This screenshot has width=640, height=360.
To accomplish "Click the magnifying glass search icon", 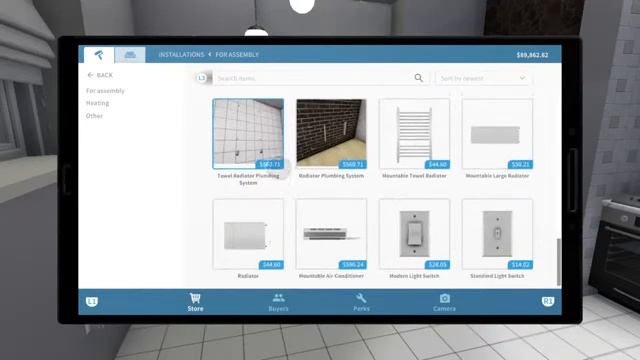I will 419,78.
